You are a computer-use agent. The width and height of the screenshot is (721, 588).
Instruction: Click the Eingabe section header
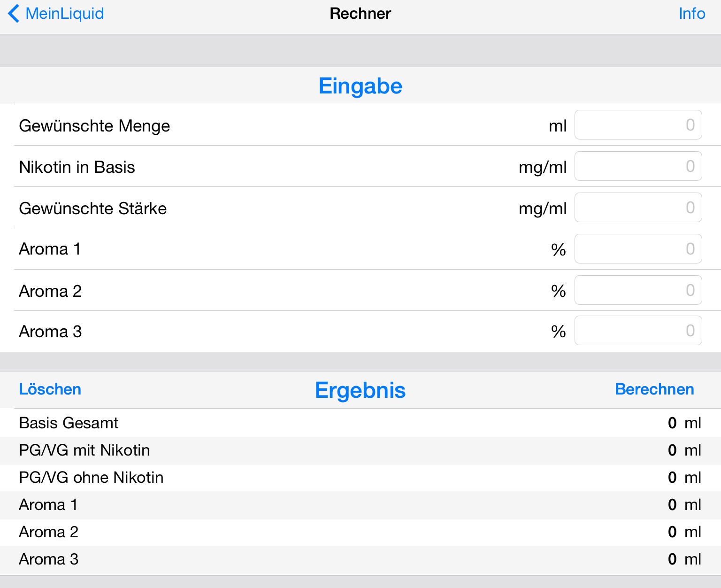[x=360, y=86]
